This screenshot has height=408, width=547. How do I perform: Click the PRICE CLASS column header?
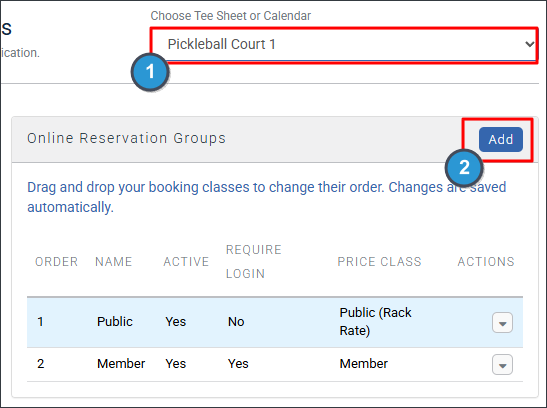(379, 262)
